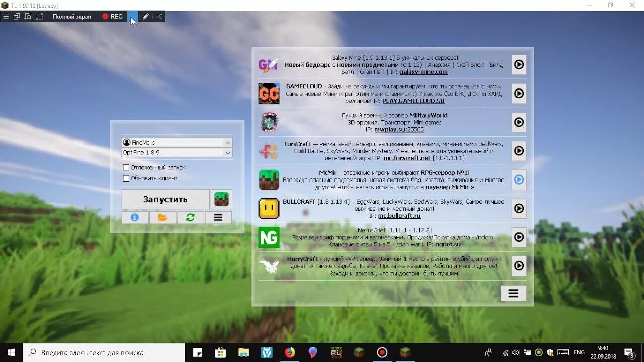The width and height of the screenshot is (644, 362).
Task: Open the mc.forscraft.net link
Action: tap(407, 158)
